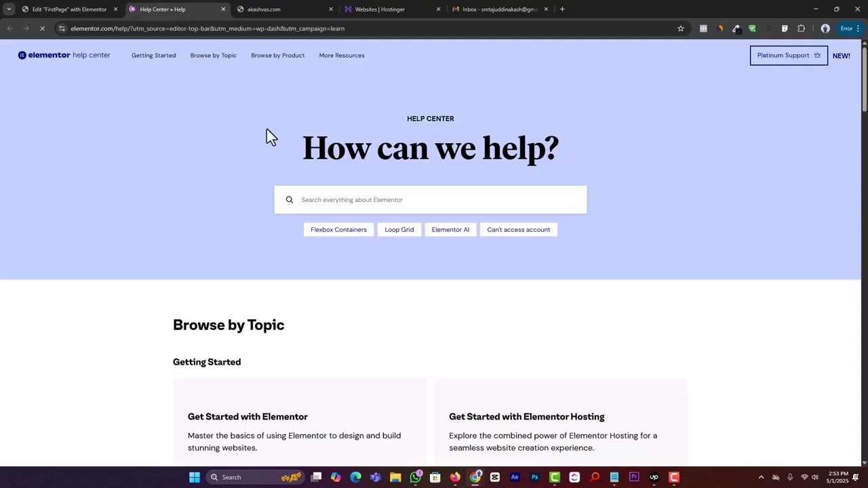The image size is (868, 488).
Task: Open Upwork from the taskbar
Action: (x=654, y=477)
